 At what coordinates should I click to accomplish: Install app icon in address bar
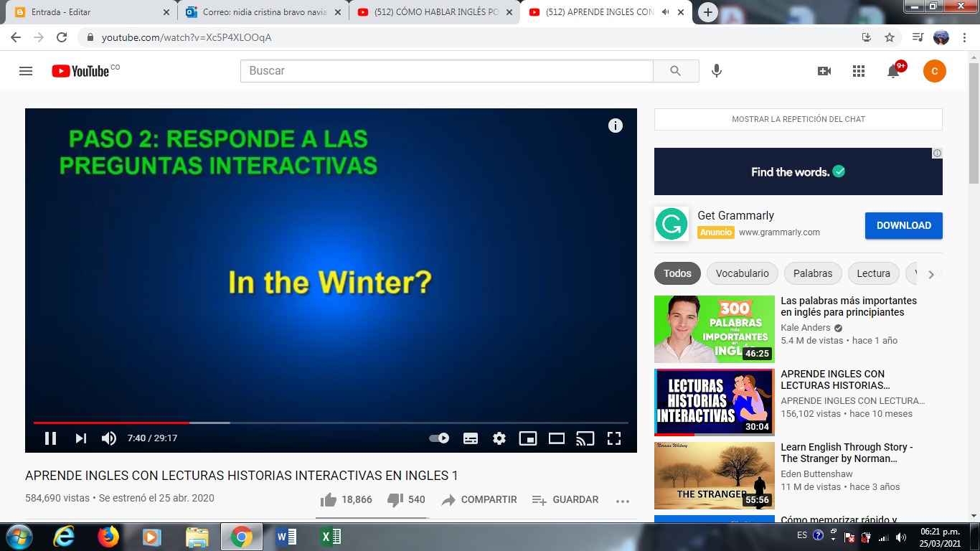pyautogui.click(x=867, y=37)
